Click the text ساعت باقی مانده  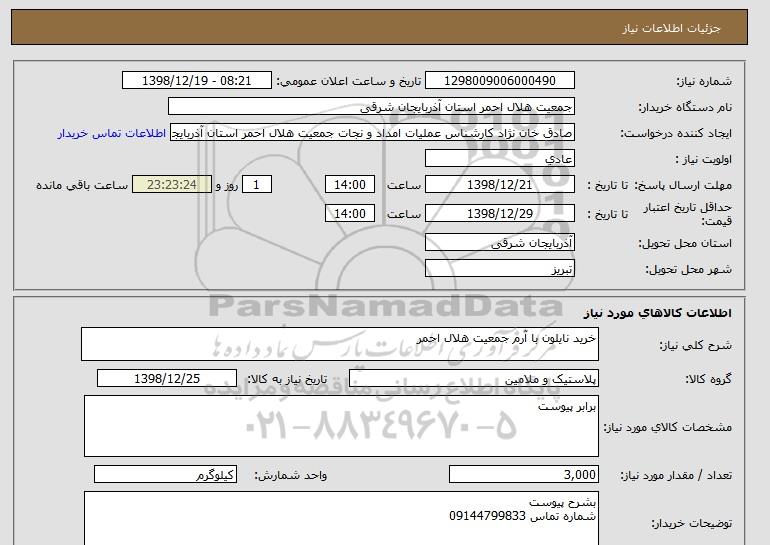[82, 185]
